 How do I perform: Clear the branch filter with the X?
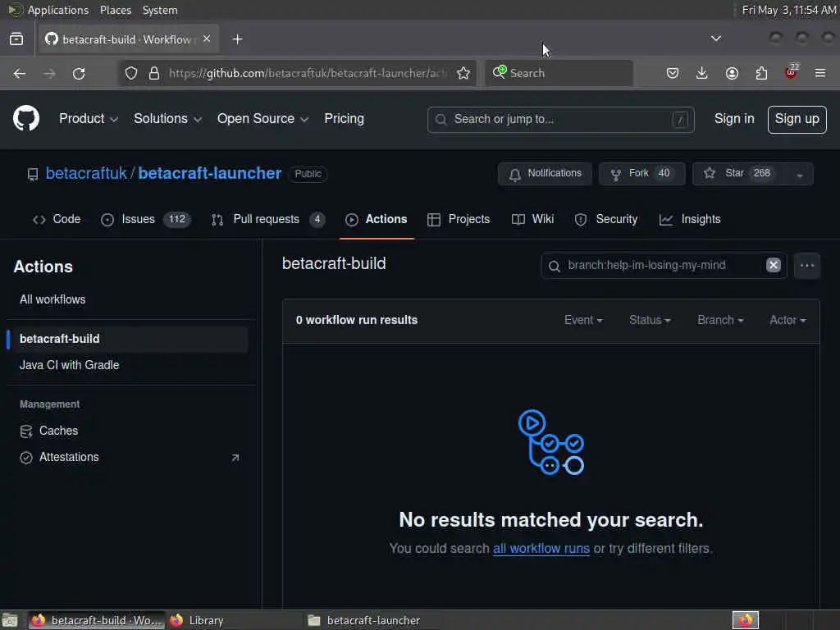tap(773, 265)
